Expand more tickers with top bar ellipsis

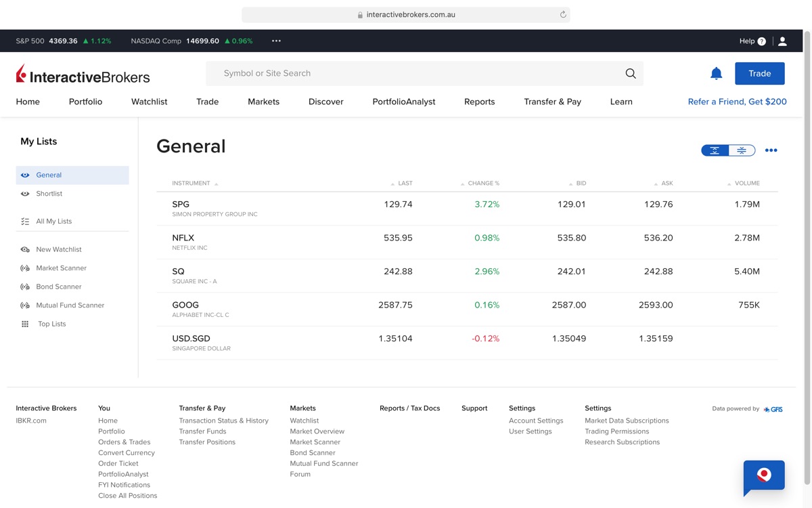tap(276, 41)
